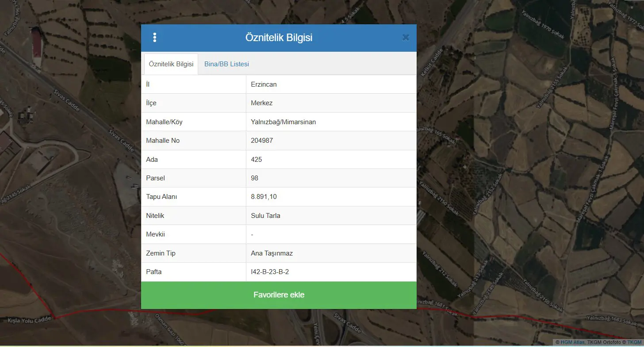The width and height of the screenshot is (644, 347).
Task: Select the Öznitelik Bilgisi tab
Action: point(171,64)
